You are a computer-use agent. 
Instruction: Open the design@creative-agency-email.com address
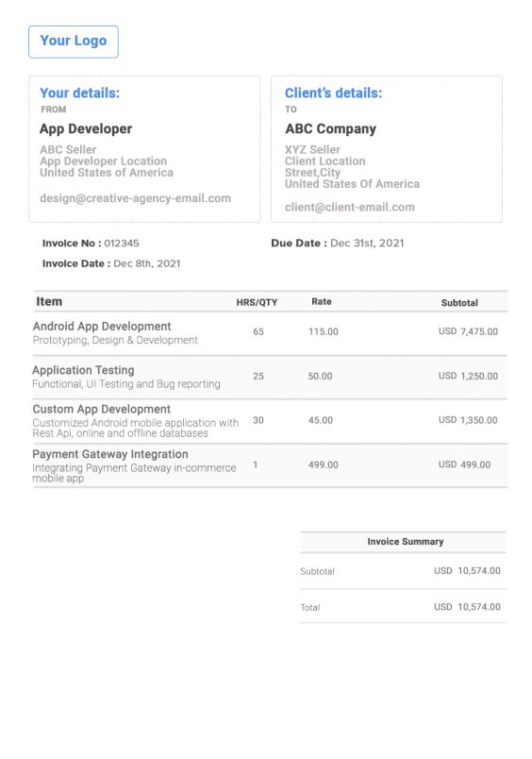coord(136,198)
